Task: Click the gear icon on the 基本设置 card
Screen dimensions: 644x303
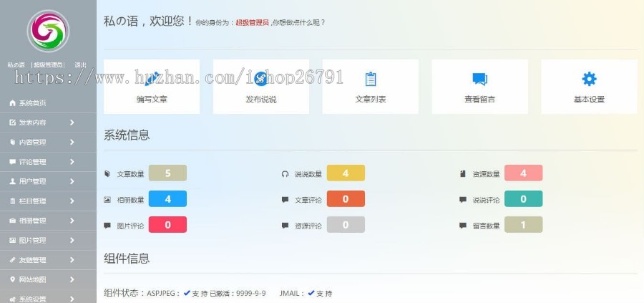Action: 589,79
